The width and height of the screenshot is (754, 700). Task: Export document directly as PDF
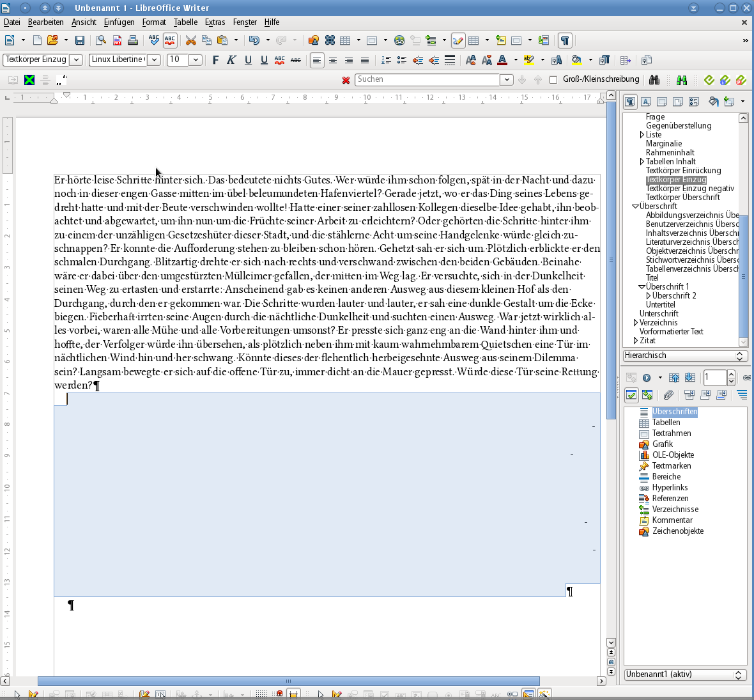(117, 40)
